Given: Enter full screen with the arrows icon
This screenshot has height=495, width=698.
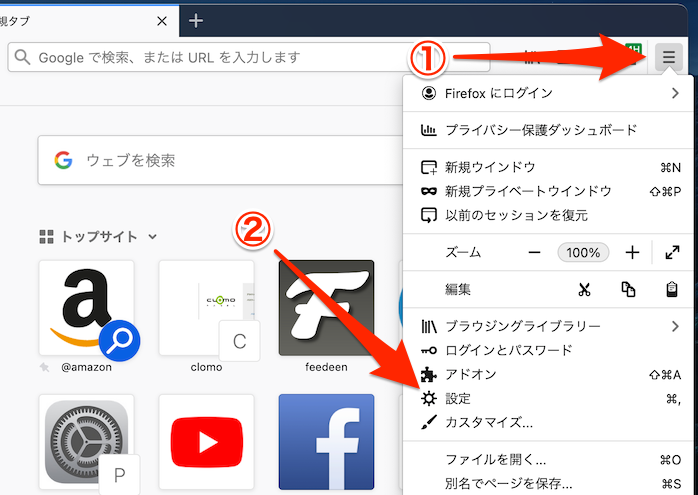Looking at the screenshot, I should (672, 252).
